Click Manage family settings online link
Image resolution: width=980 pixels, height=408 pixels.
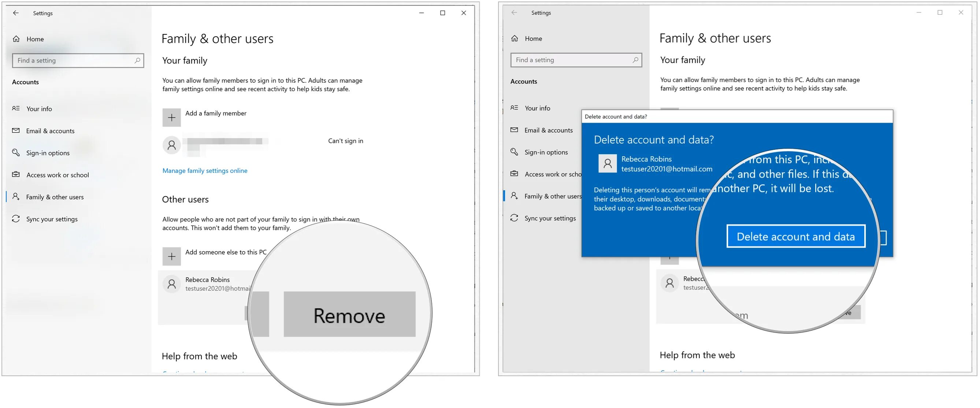pos(205,171)
